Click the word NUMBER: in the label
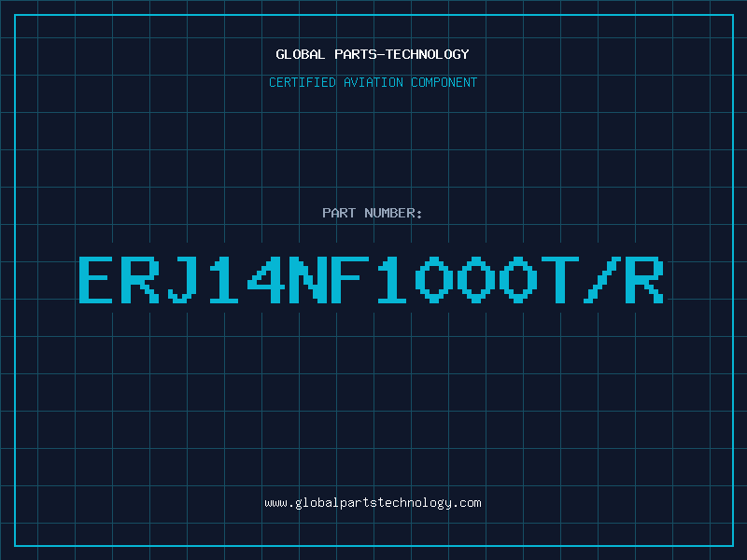The width and height of the screenshot is (747, 560). coord(394,213)
